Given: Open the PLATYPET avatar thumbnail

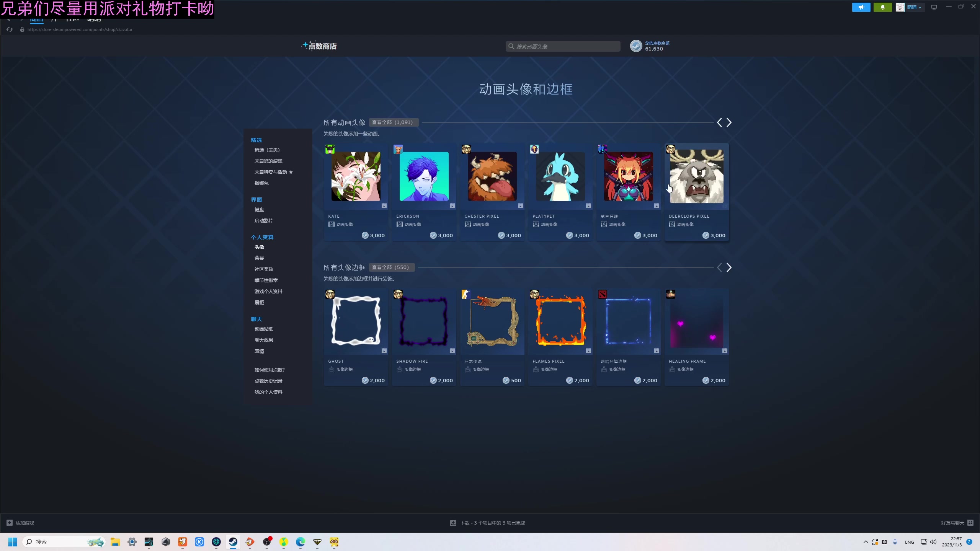Looking at the screenshot, I should 560,176.
